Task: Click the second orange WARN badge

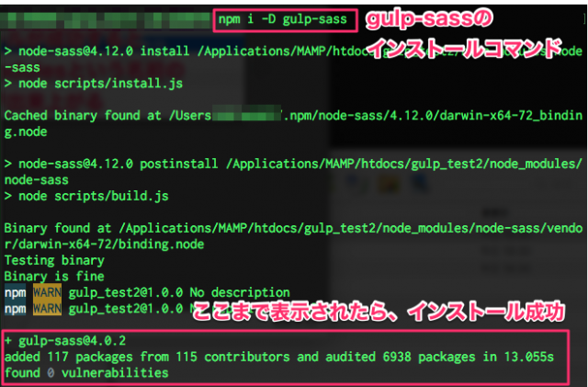Action: tap(47, 308)
